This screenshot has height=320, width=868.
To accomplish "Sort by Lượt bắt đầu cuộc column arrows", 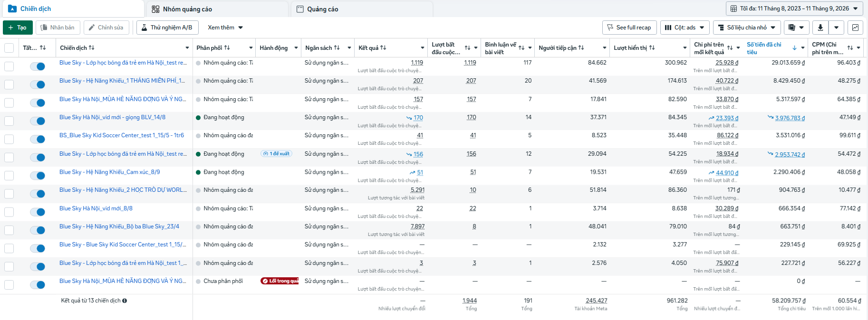I will 467,48.
